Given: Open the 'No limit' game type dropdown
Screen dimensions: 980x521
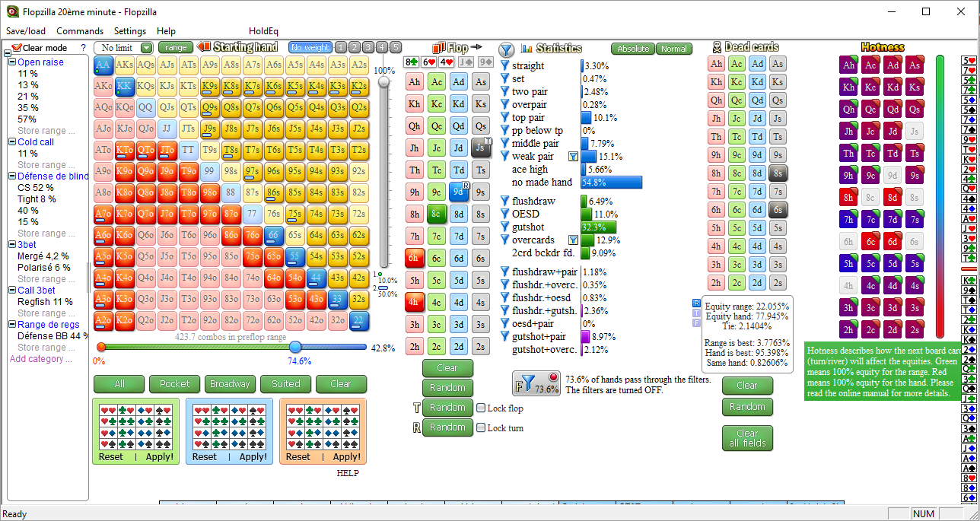Looking at the screenshot, I should click(124, 48).
